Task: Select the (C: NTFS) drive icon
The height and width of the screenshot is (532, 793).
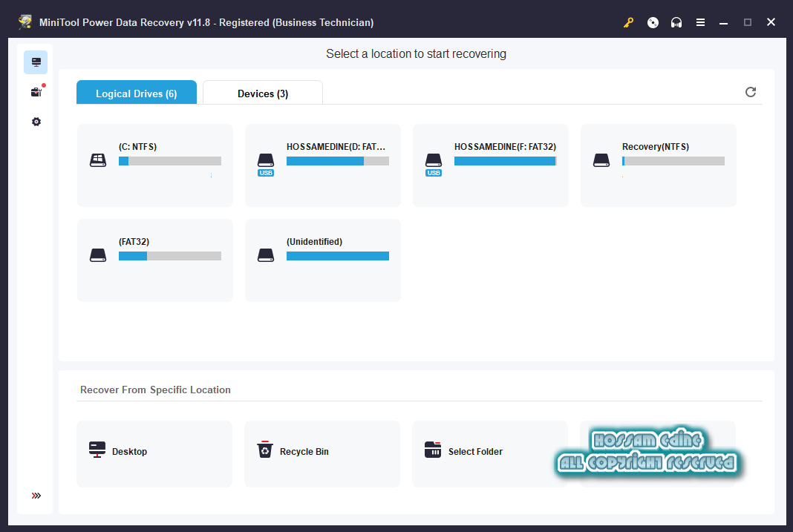Action: 98,161
